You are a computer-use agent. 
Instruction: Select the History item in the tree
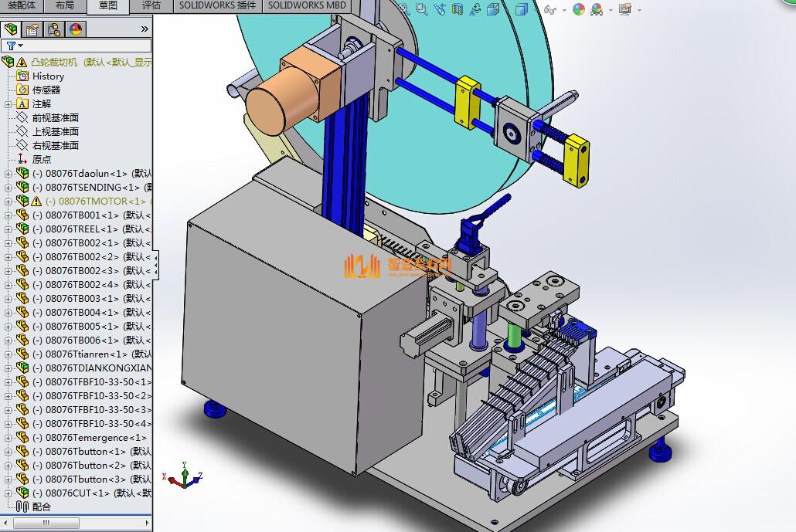[x=48, y=76]
